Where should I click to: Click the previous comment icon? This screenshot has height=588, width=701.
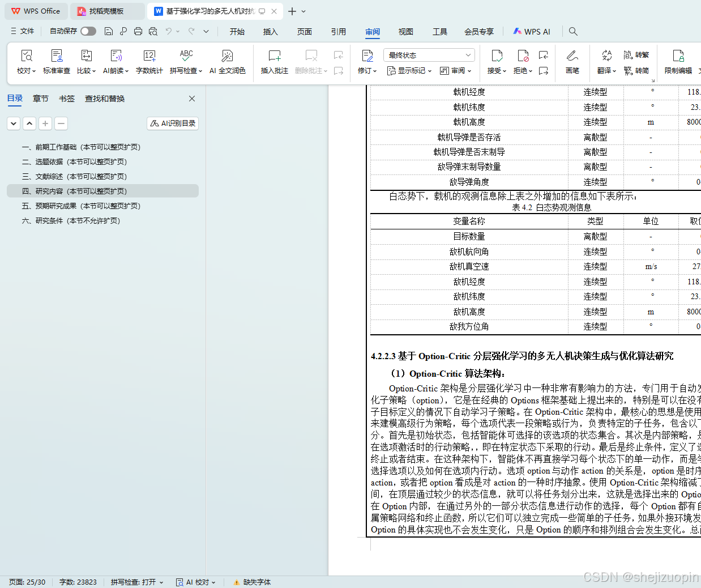coord(339,55)
